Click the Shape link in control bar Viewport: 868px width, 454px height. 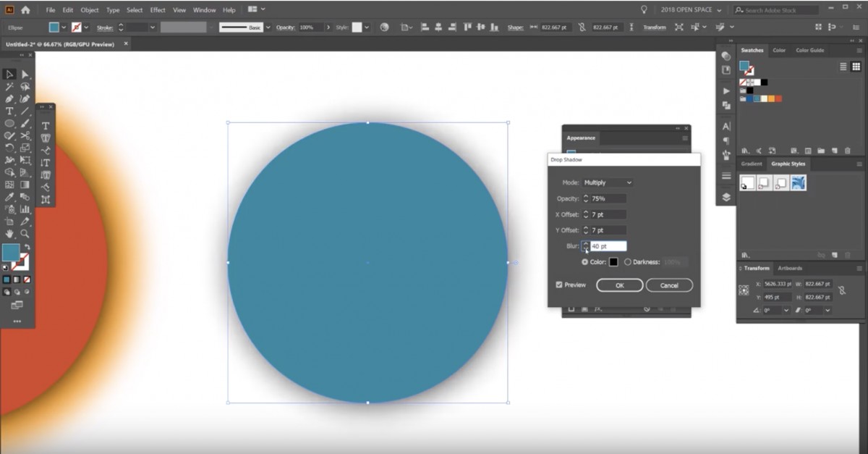click(515, 28)
